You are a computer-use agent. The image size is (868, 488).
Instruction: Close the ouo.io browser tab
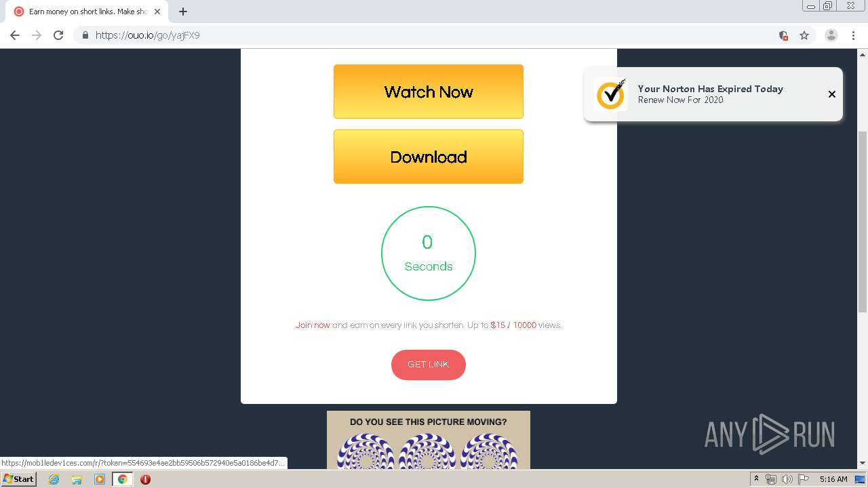pyautogui.click(x=157, y=12)
